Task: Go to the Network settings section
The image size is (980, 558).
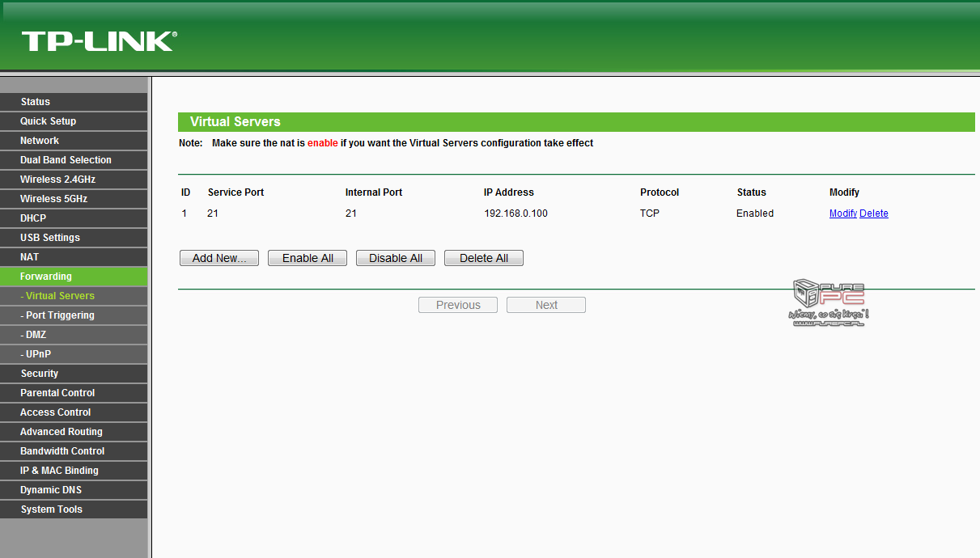Action: tap(40, 141)
